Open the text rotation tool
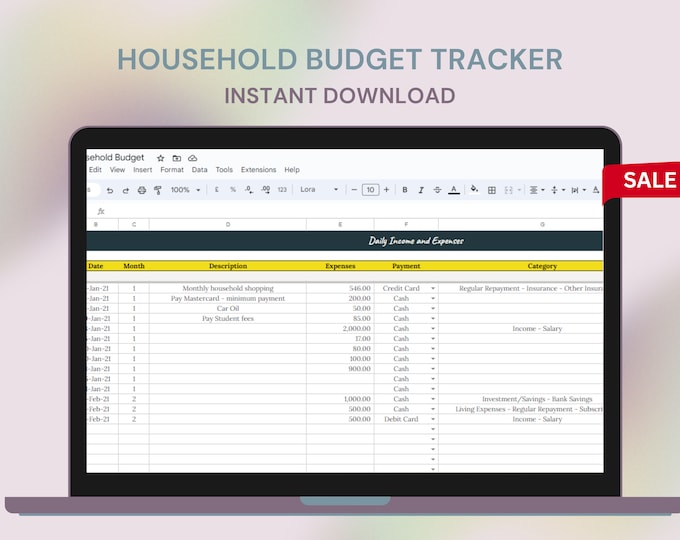Viewport: 680px width, 540px height. (x=596, y=190)
